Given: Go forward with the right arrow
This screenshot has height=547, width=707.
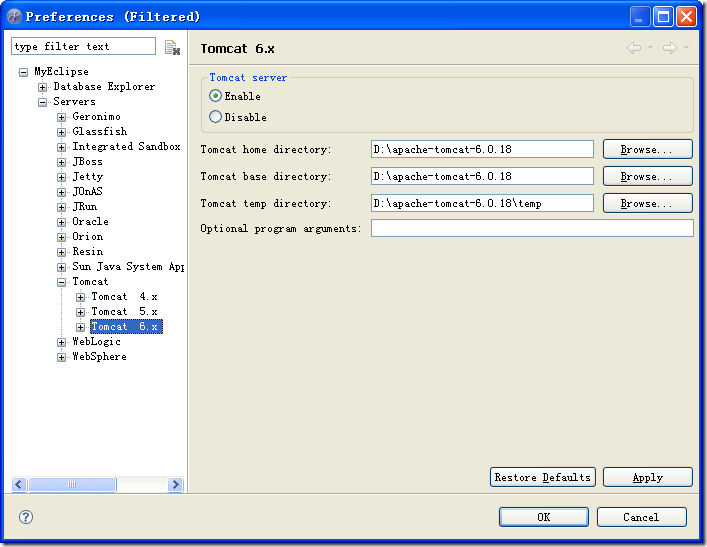Looking at the screenshot, I should [670, 47].
